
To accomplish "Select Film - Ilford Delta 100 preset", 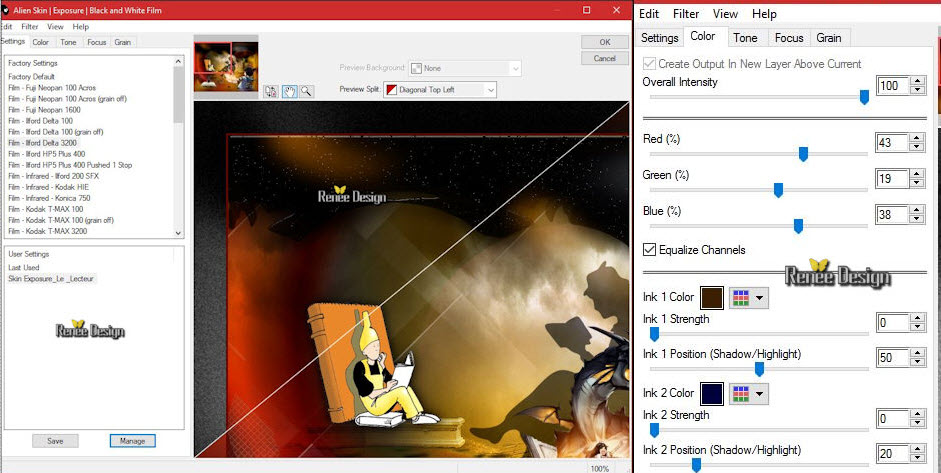I will 41,121.
